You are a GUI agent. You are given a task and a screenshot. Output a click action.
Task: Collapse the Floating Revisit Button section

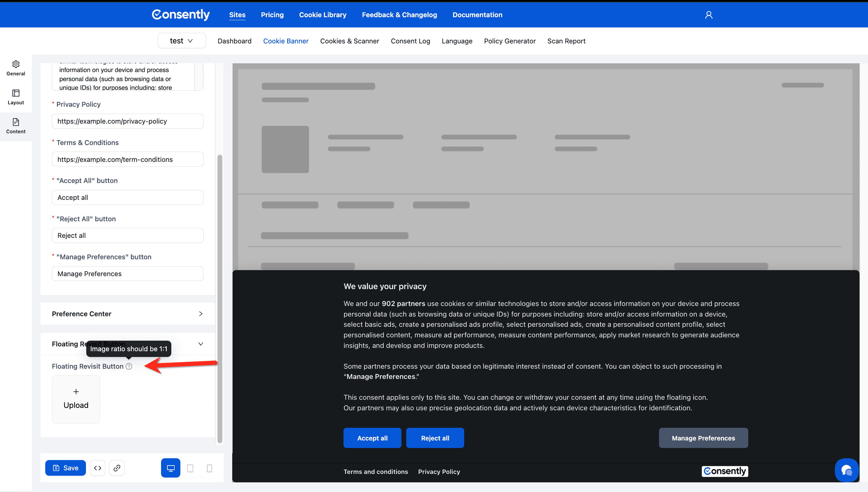click(x=201, y=344)
